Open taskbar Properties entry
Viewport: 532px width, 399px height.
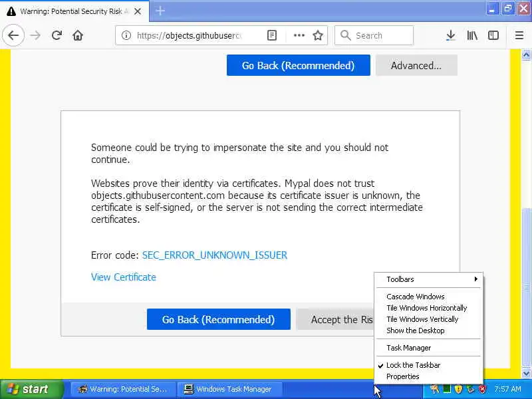[x=428, y=376]
